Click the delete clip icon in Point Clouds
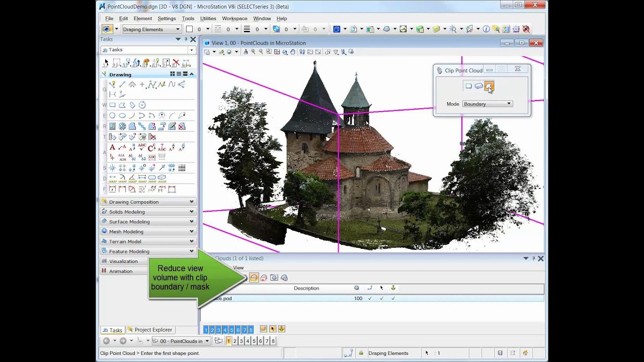The image size is (644, 362). click(264, 278)
